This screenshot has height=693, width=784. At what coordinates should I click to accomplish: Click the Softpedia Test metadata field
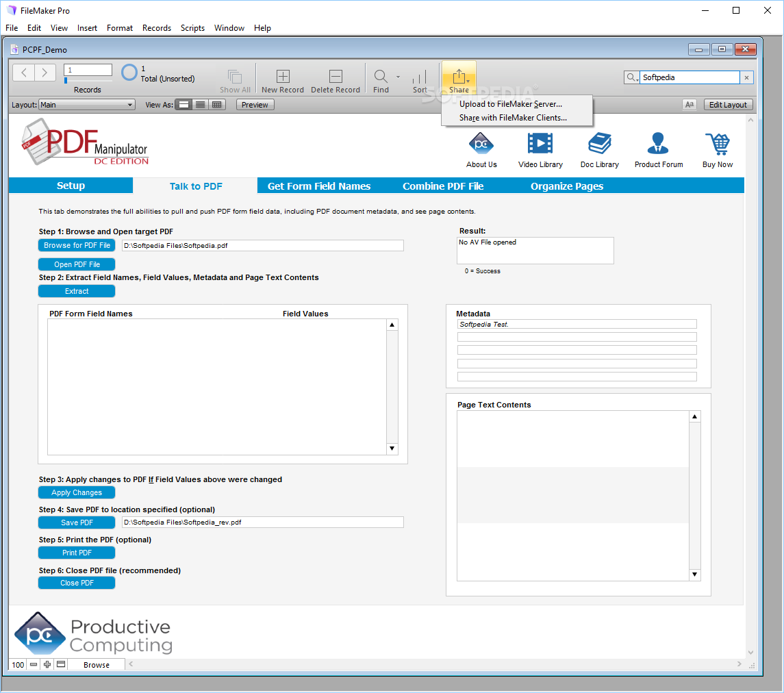coord(577,324)
